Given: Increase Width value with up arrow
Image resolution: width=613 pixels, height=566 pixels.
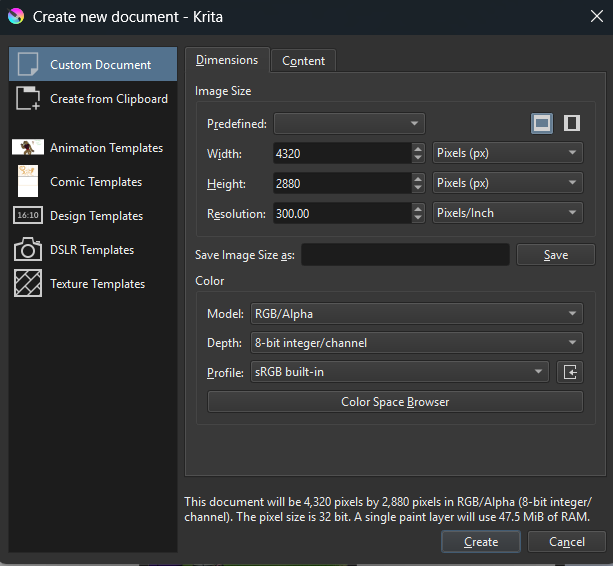Looking at the screenshot, I should click(417, 149).
